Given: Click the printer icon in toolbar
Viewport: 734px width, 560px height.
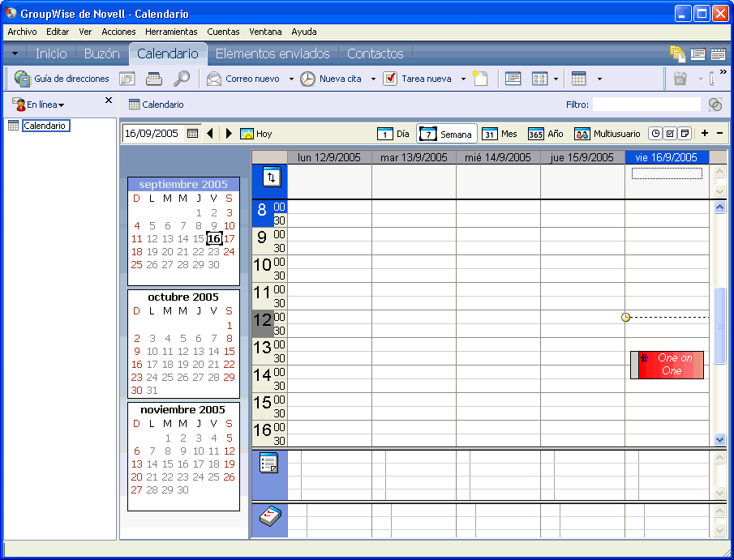Looking at the screenshot, I should pos(154,79).
